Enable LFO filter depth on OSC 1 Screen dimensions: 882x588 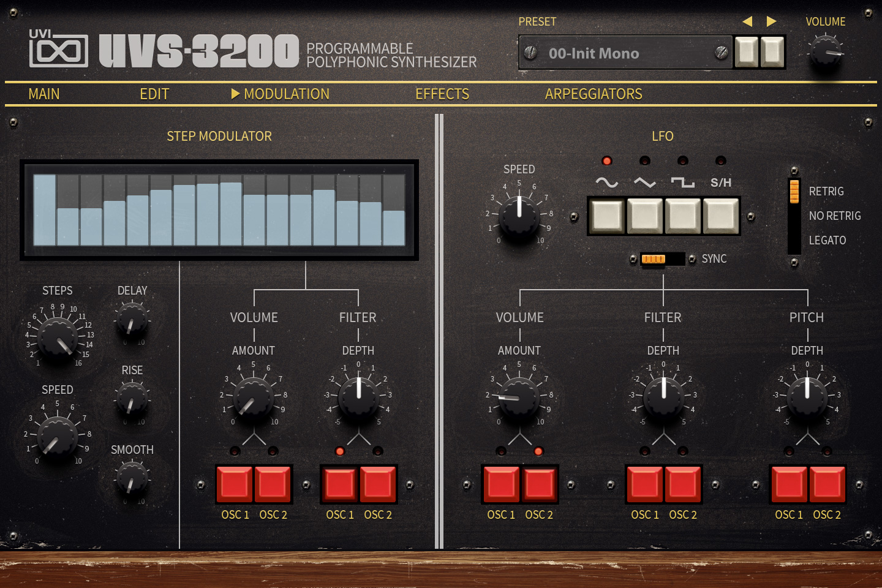(644, 484)
